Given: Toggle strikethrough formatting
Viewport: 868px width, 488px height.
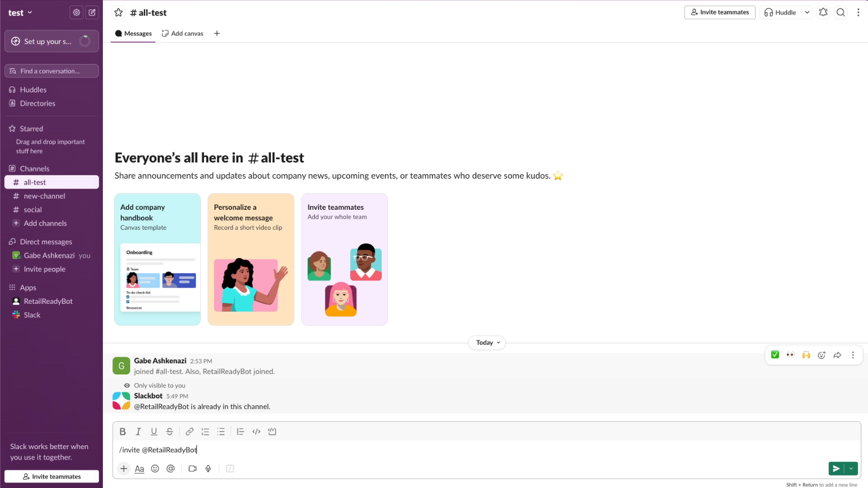Looking at the screenshot, I should pos(170,431).
